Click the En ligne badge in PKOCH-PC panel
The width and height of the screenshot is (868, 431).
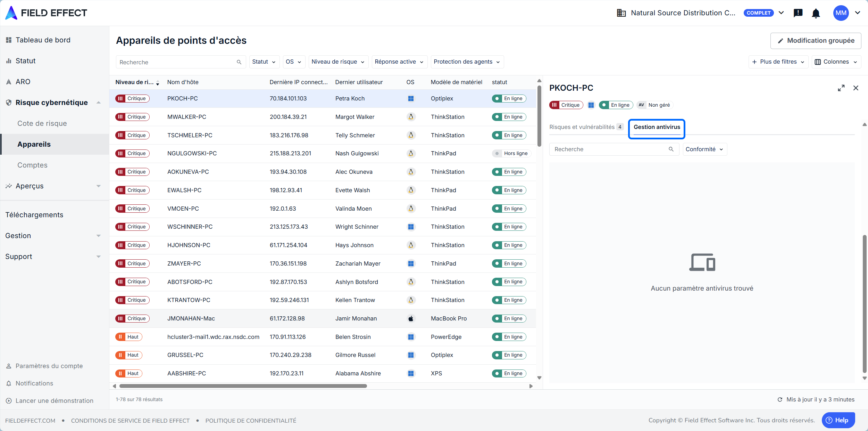point(616,105)
